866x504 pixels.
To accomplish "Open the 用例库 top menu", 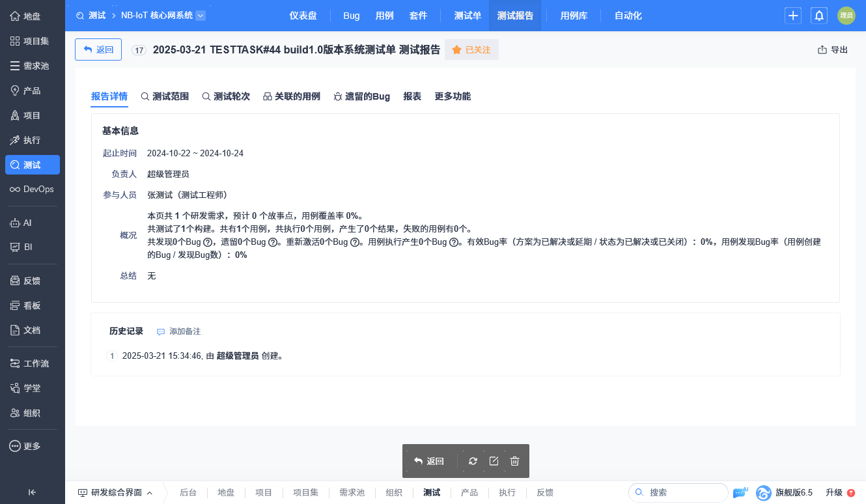I will [x=574, y=16].
